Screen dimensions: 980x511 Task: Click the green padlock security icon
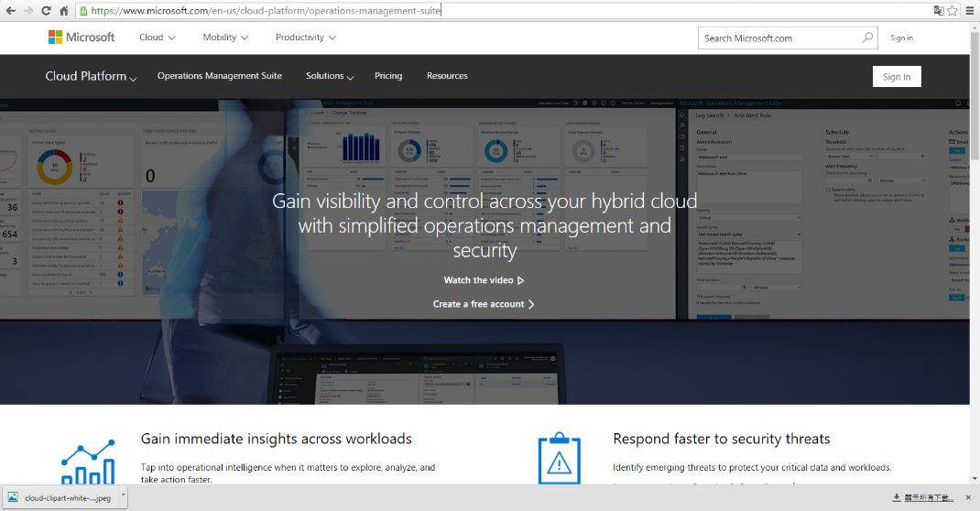(x=83, y=11)
